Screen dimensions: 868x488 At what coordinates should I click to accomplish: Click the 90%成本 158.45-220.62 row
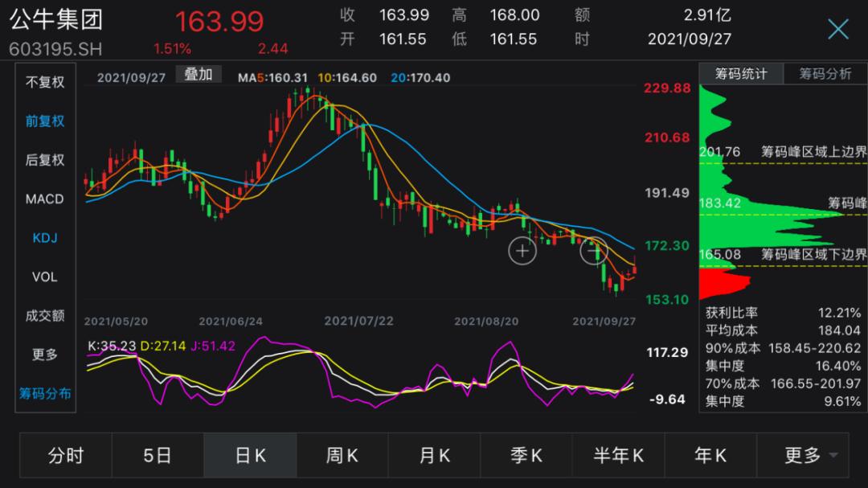tap(783, 348)
